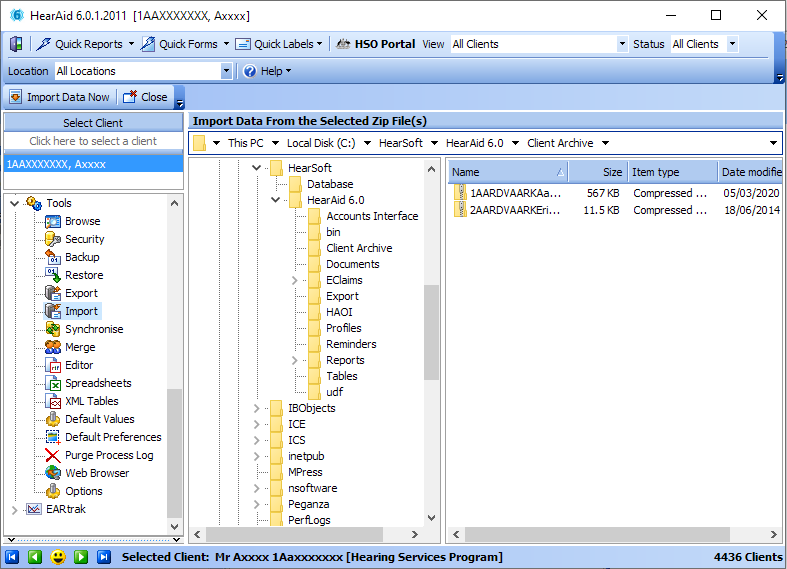Open Quick Reports menu
The height and width of the screenshot is (569, 787).
[x=85, y=44]
